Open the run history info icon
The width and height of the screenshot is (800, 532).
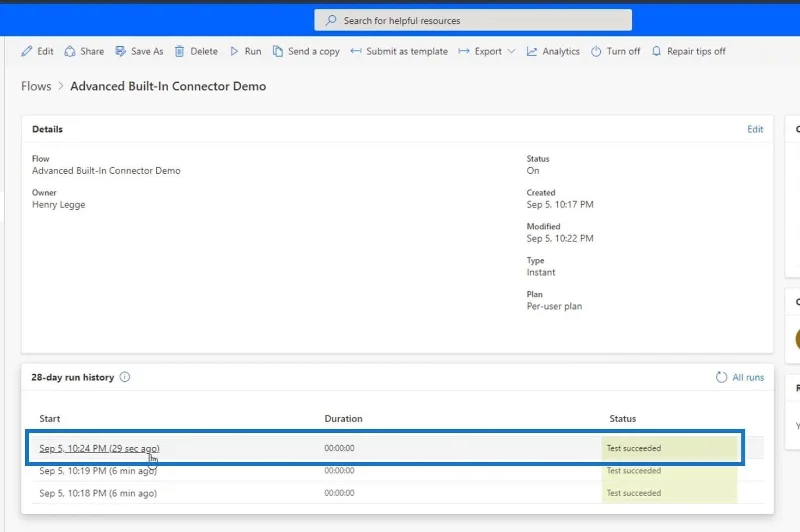point(125,377)
